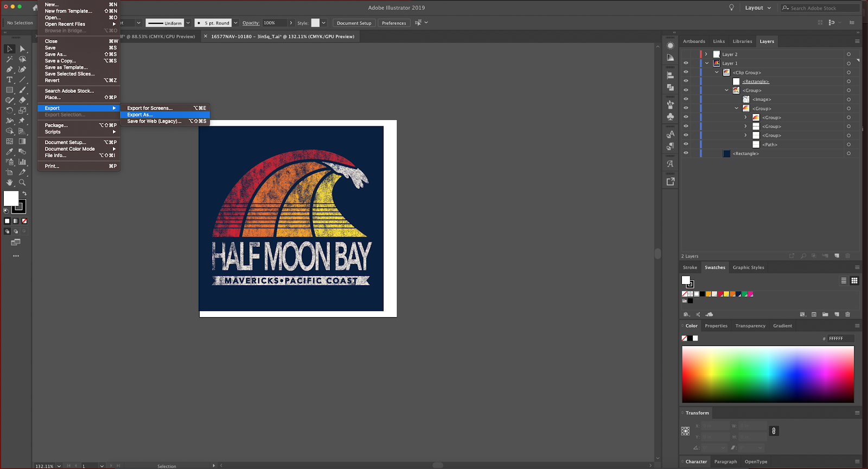Select the green swatch in Swatches panel

point(745,294)
